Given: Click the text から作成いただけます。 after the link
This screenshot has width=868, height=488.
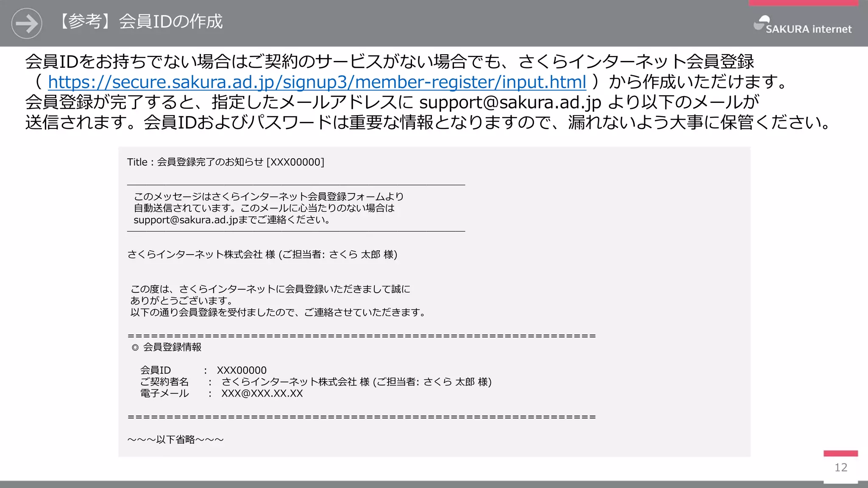Looking at the screenshot, I should tap(699, 82).
